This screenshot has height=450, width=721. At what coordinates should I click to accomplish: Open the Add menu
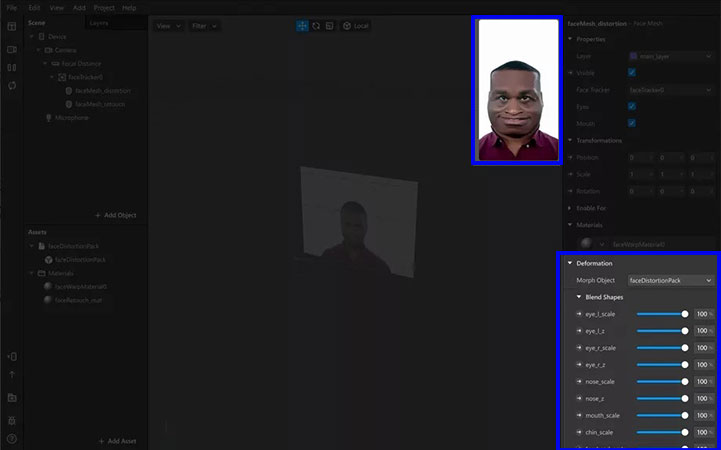point(79,8)
